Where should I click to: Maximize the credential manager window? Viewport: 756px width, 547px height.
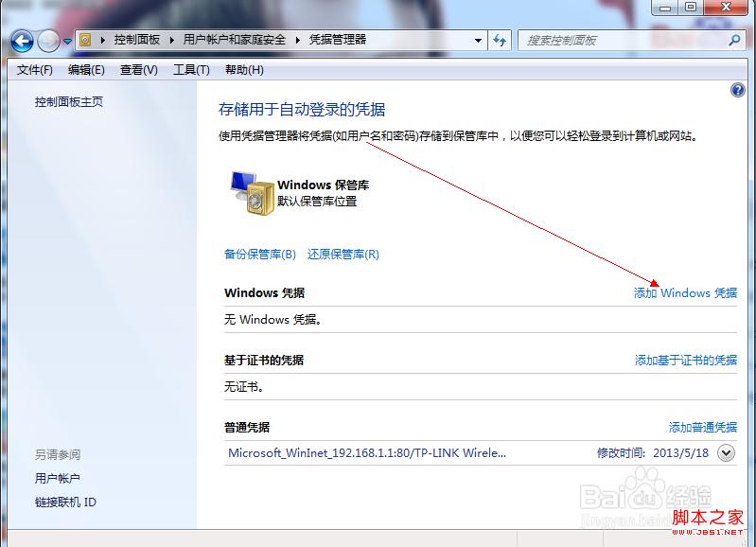tap(691, 8)
